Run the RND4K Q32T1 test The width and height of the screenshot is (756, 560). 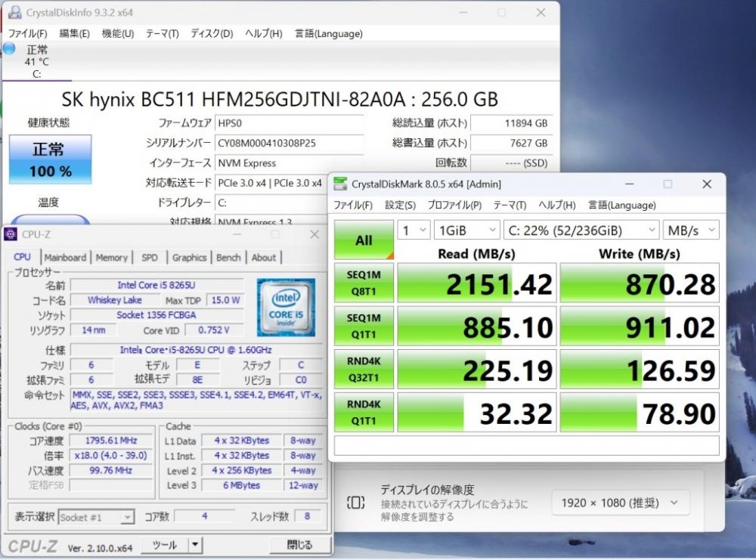364,369
